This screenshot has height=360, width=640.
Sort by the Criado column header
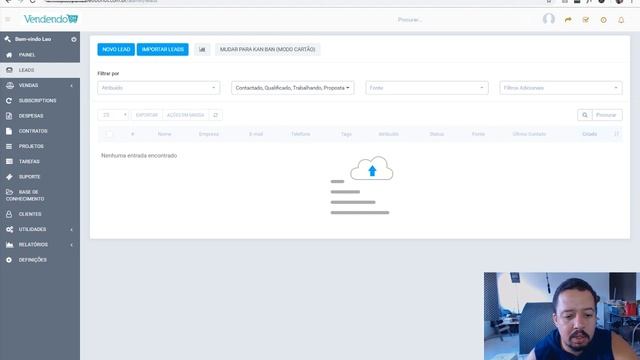point(589,134)
